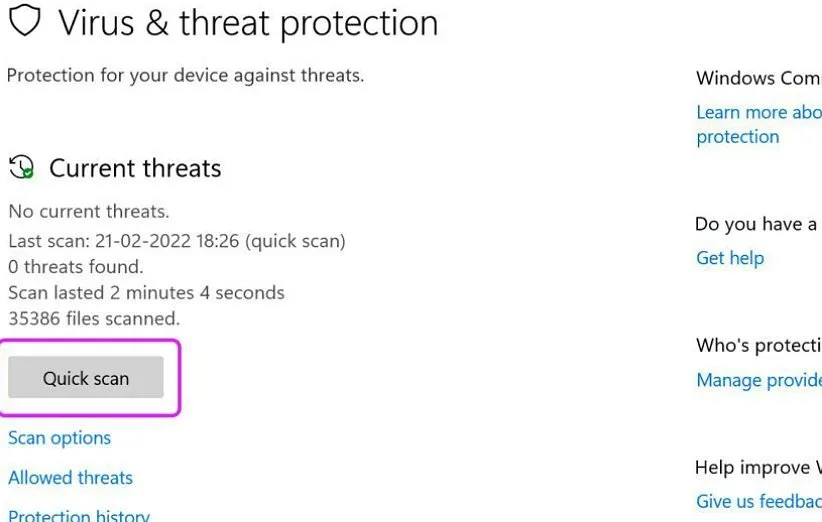Screen dimensions: 822x522
Task: Click the Get help link
Action: (x=729, y=258)
